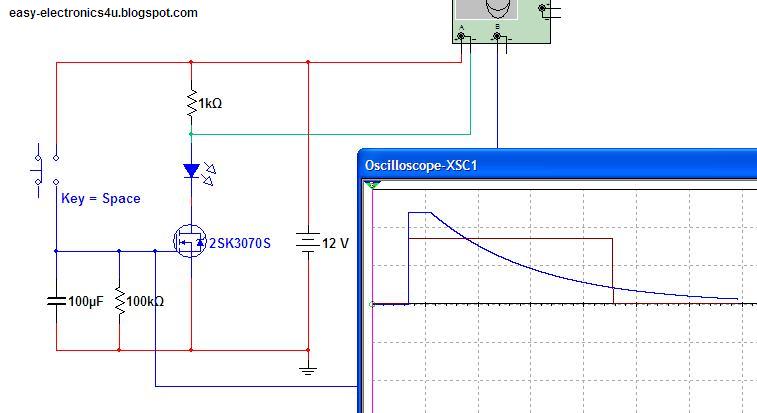
Task: Click the blue exponential decay trace in the scope
Action: coord(531,267)
